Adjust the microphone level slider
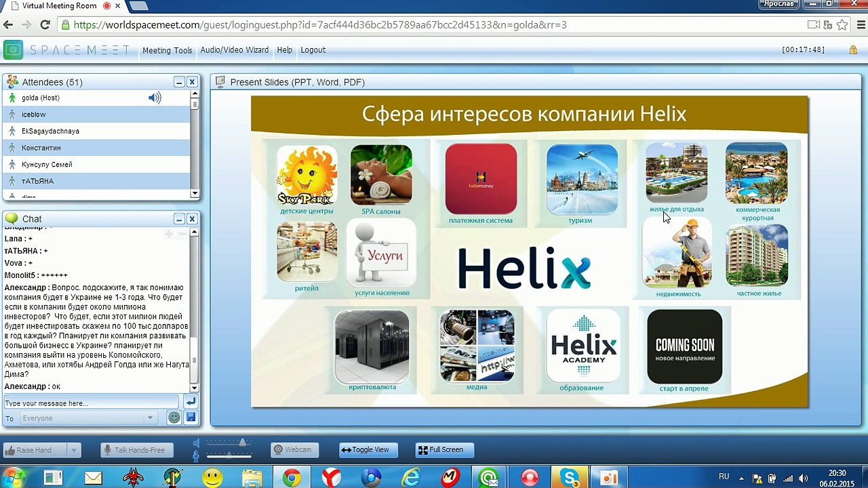 click(x=229, y=455)
